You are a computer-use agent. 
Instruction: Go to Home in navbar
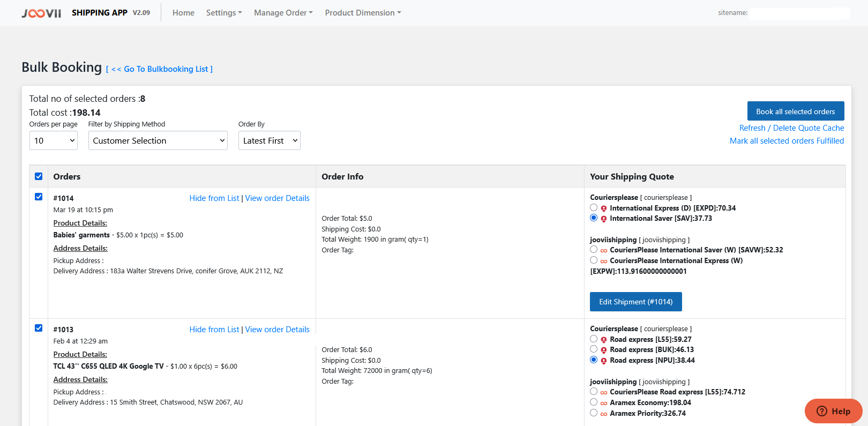point(183,13)
